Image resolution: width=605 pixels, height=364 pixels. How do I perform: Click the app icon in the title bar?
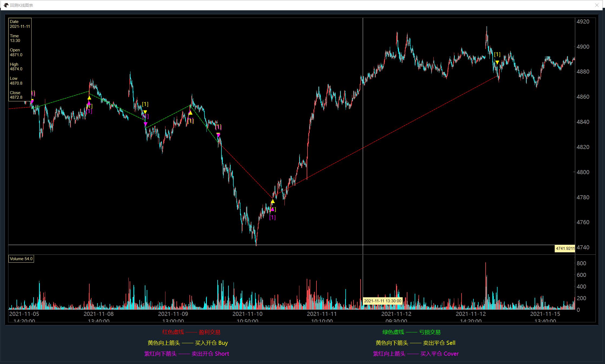click(6, 5)
